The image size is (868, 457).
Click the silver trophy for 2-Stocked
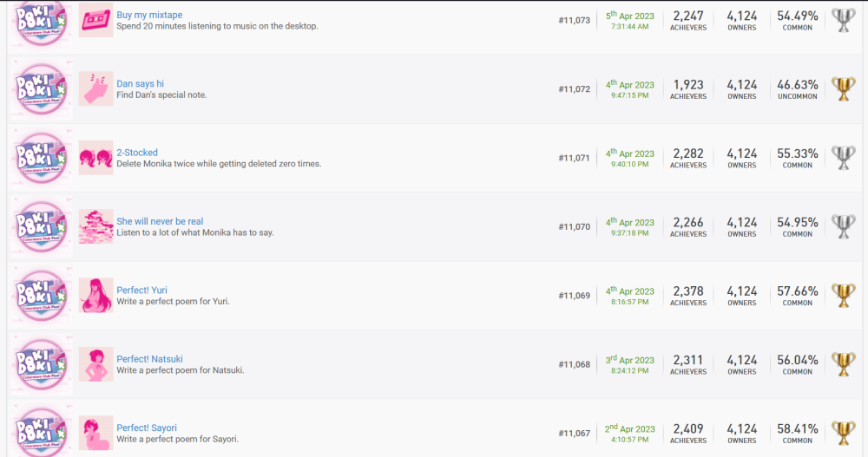[843, 157]
